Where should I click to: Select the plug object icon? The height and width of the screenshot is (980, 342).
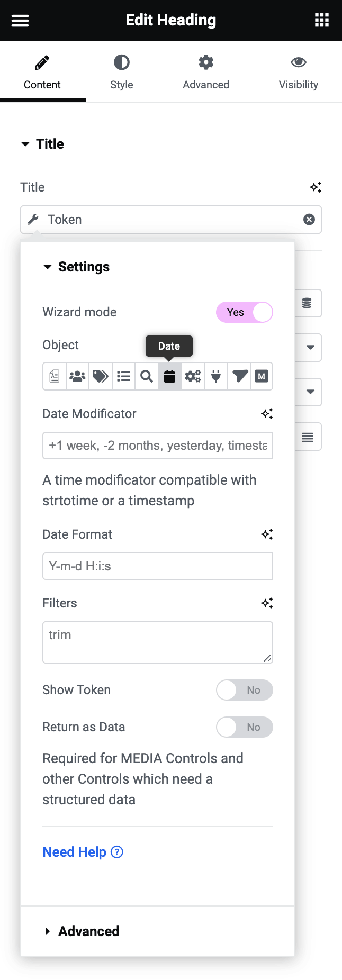(216, 376)
